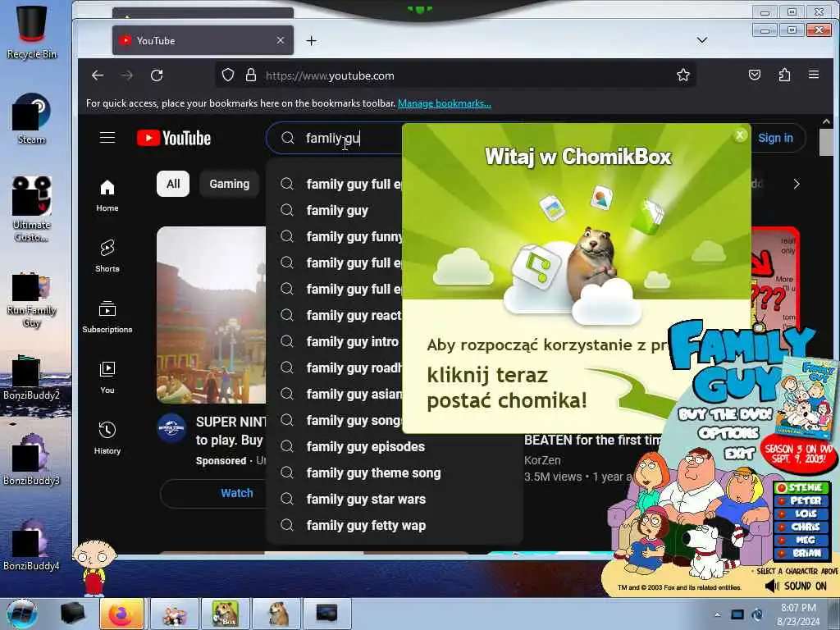Click the address bar URL field
The image size is (840, 630).
pos(455,75)
